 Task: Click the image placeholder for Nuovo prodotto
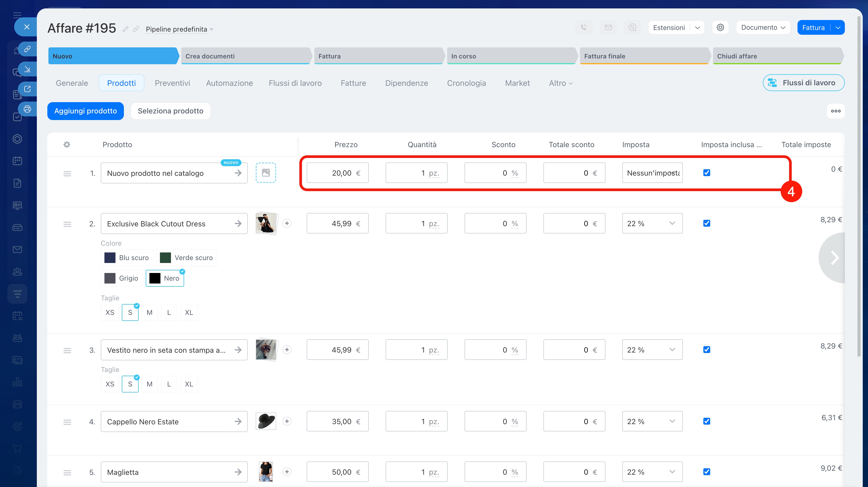[265, 173]
